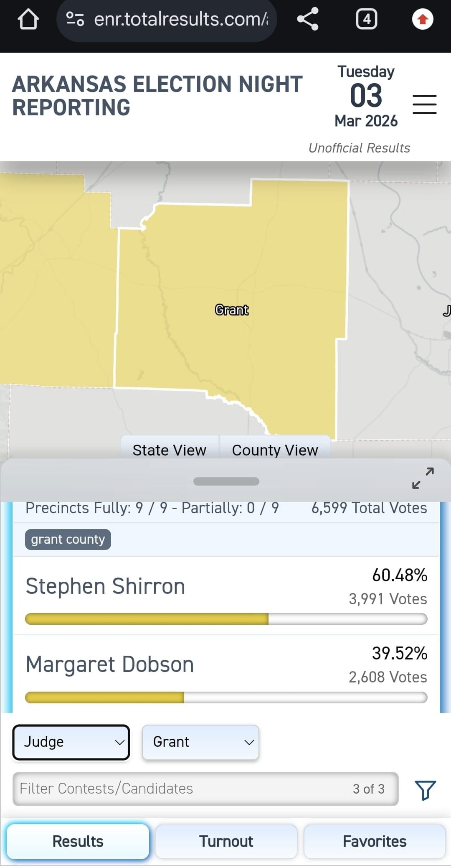Click Grant county label on the map
The image size is (451, 868).
(232, 310)
